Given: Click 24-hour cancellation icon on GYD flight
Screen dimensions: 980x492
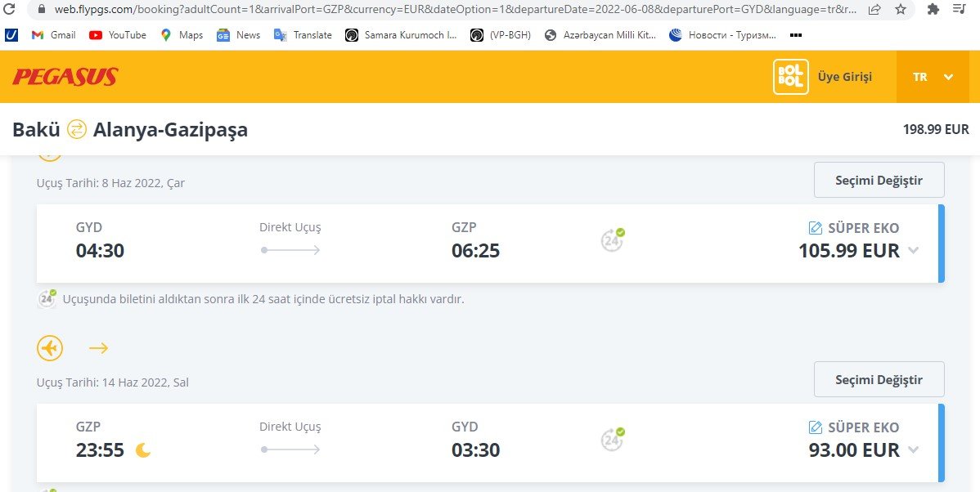Looking at the screenshot, I should point(613,239).
